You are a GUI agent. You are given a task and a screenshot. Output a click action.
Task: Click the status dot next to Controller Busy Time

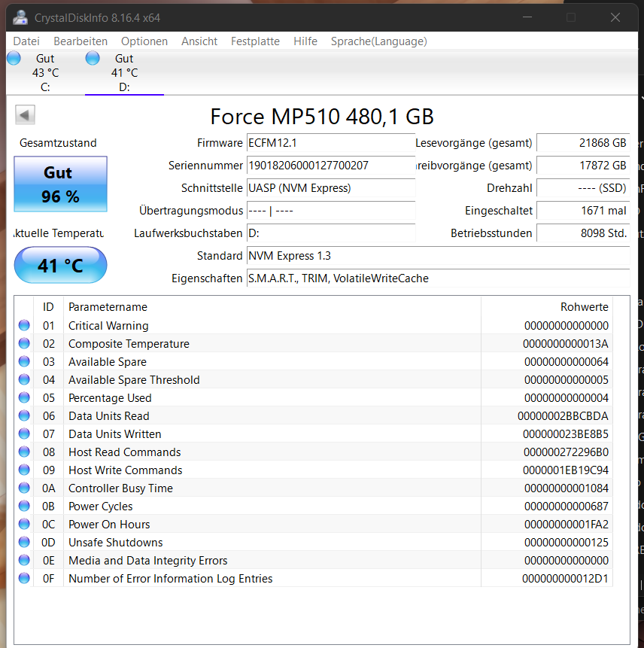[24, 488]
